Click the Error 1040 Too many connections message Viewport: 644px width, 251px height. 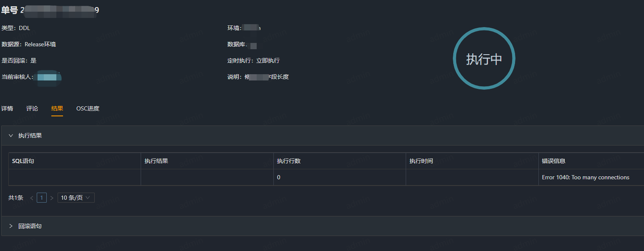586,177
